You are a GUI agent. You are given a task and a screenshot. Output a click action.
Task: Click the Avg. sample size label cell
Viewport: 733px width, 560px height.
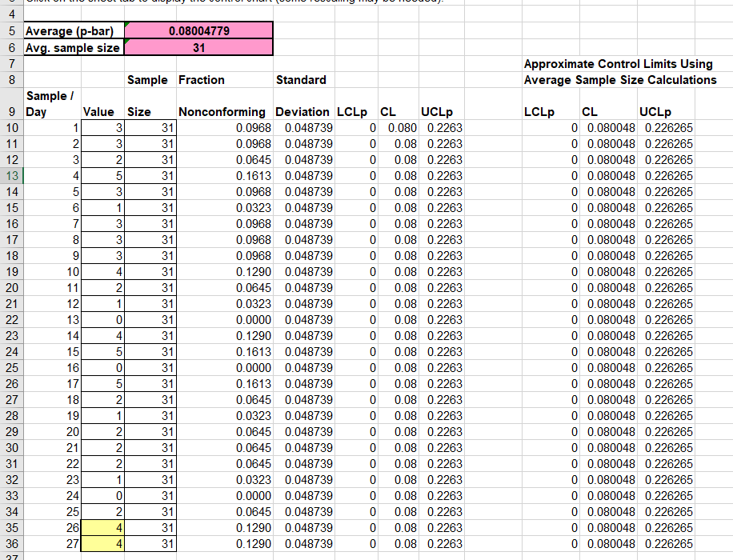click(74, 47)
